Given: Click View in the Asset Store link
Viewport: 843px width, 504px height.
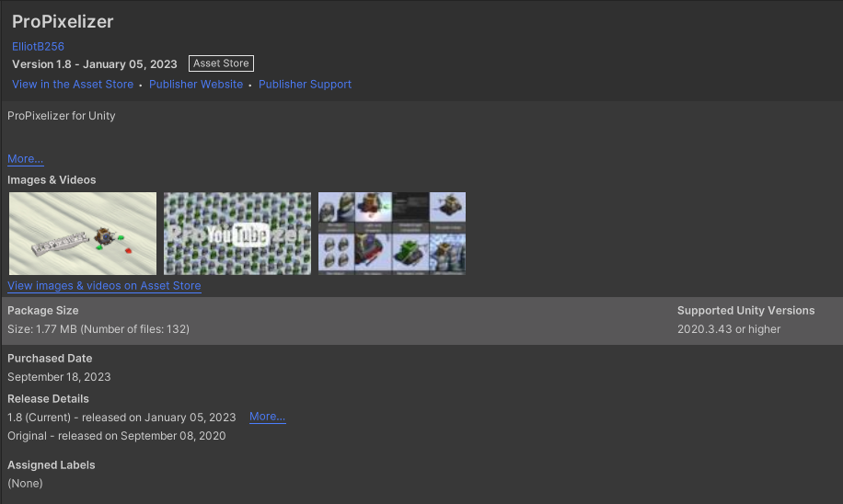Looking at the screenshot, I should coord(73,85).
